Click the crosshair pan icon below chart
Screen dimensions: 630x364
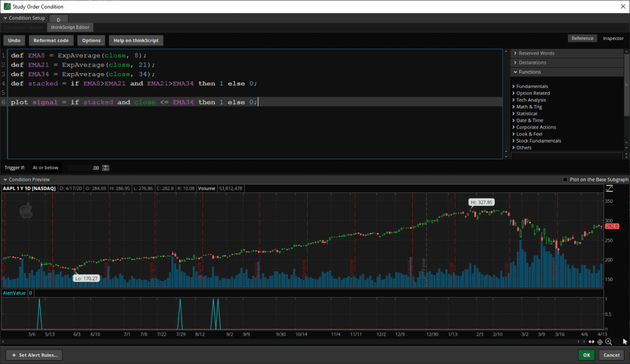[600, 341]
